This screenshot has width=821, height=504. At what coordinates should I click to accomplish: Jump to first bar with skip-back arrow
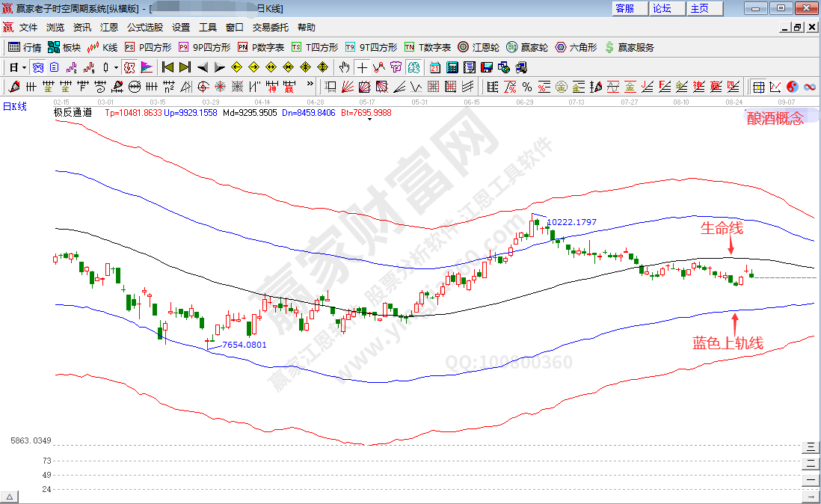[x=167, y=67]
